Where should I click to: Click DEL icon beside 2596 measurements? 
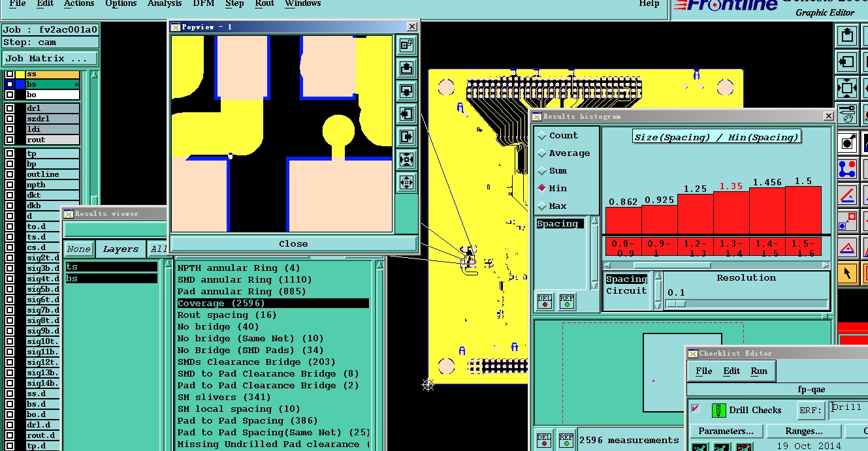(544, 440)
